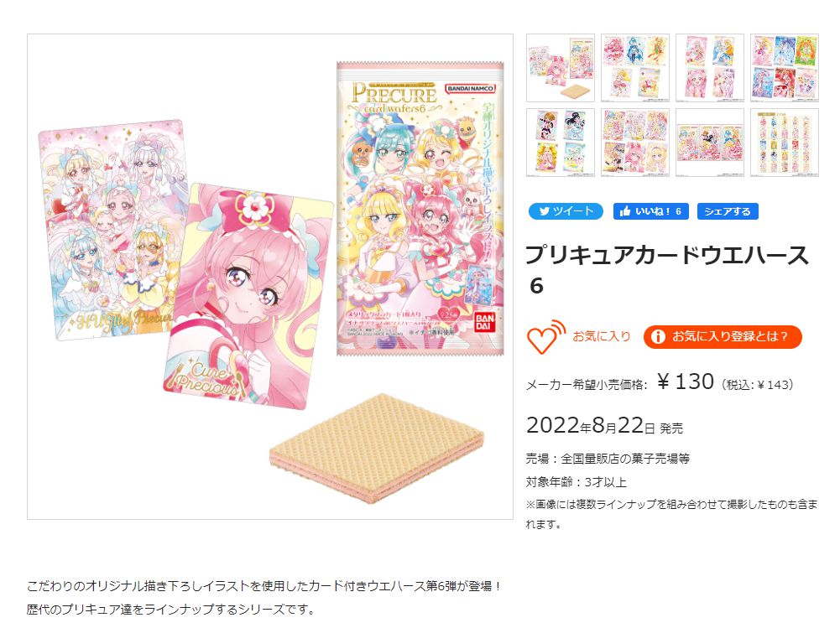Click the info icon in orange button

coord(657,337)
